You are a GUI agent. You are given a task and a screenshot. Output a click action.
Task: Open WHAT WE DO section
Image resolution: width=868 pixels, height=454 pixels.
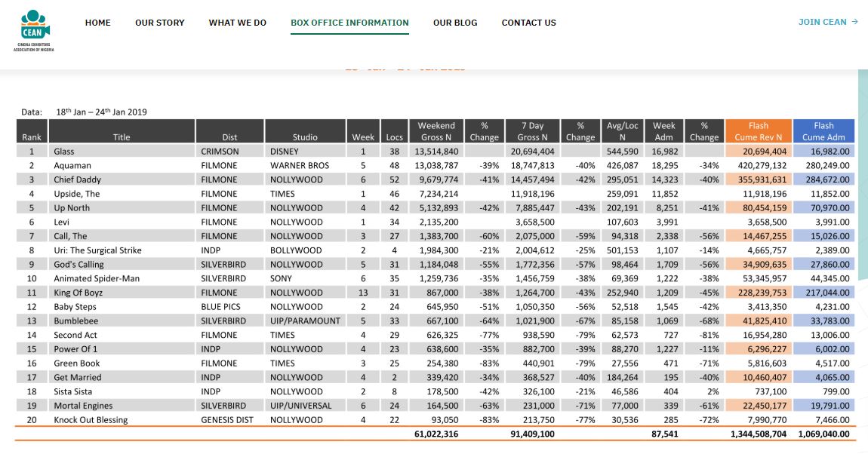tap(238, 23)
